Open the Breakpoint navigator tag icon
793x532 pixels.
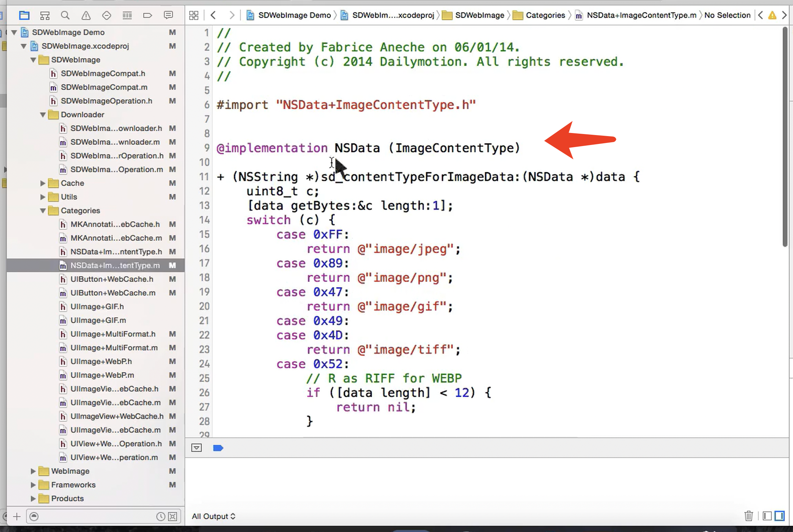click(x=147, y=15)
